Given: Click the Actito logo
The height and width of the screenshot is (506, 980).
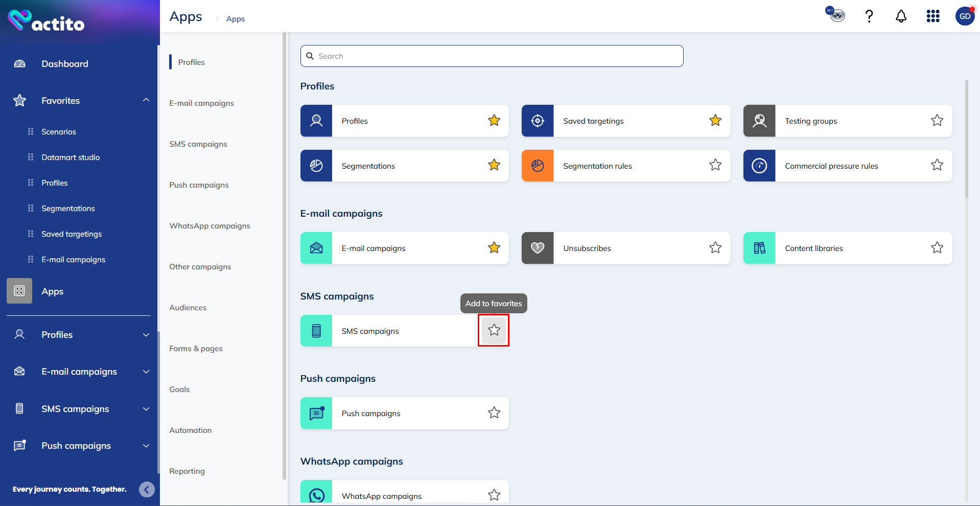Looking at the screenshot, I should coord(46,21).
